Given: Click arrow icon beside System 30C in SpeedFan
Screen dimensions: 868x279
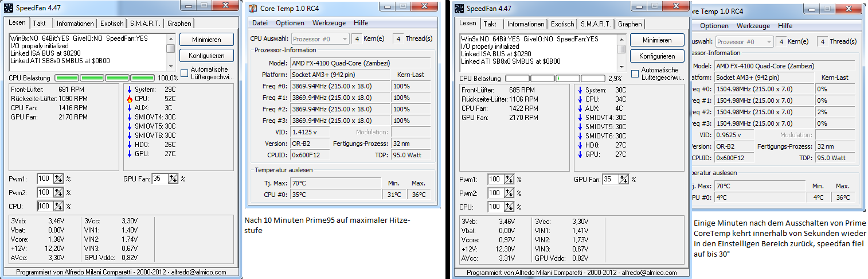Looking at the screenshot, I should [x=580, y=90].
